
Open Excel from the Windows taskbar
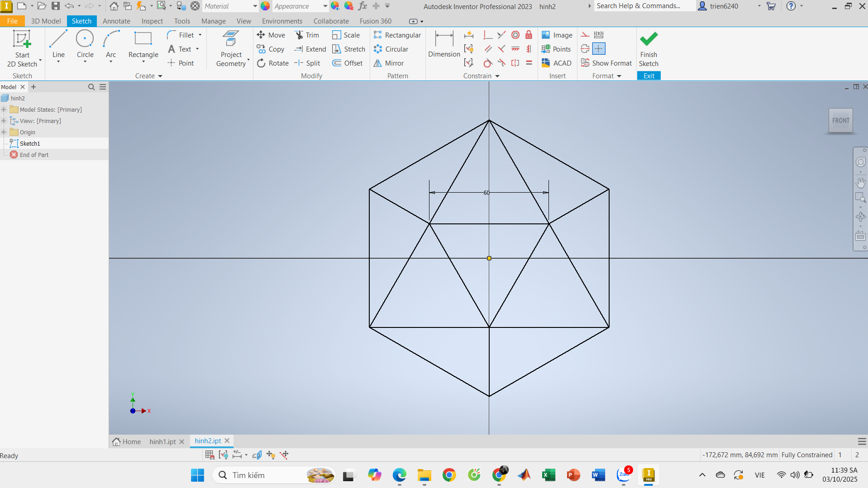pos(548,475)
